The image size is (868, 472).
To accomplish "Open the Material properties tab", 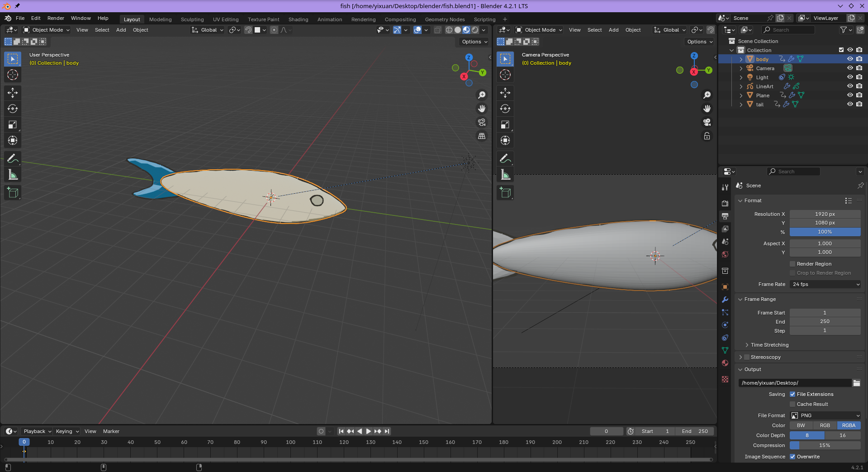I will pyautogui.click(x=725, y=363).
